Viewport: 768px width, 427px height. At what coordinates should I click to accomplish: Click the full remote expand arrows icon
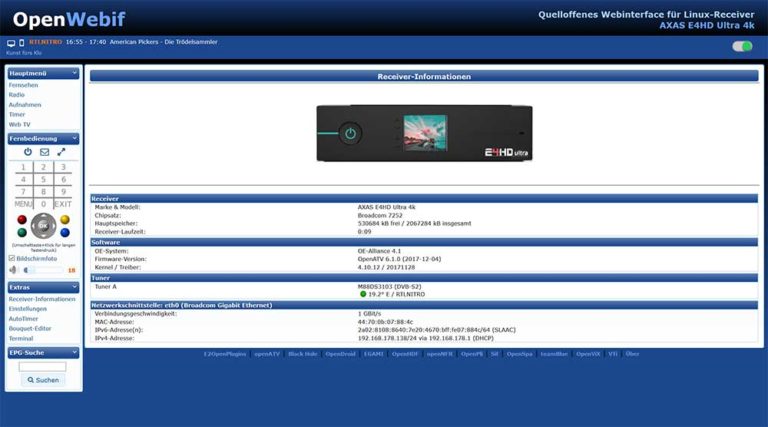pos(61,152)
